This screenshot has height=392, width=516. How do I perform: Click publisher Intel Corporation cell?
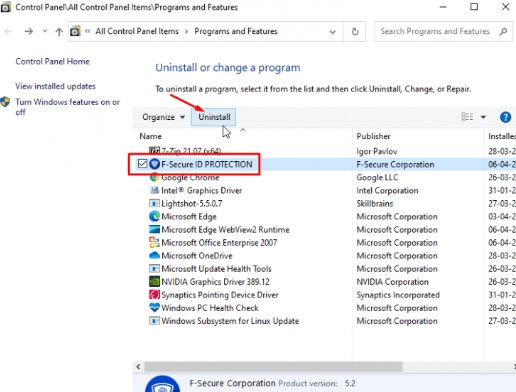coord(387,191)
